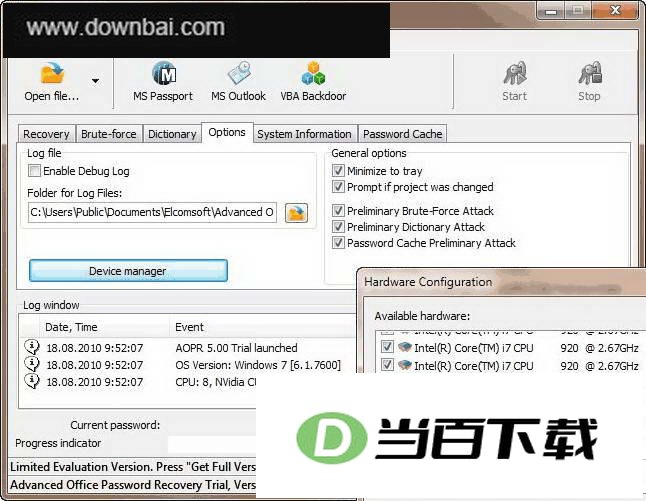Screen dimensions: 646x501
Task: Toggle Prompt if project was changed
Action: pyautogui.click(x=338, y=187)
